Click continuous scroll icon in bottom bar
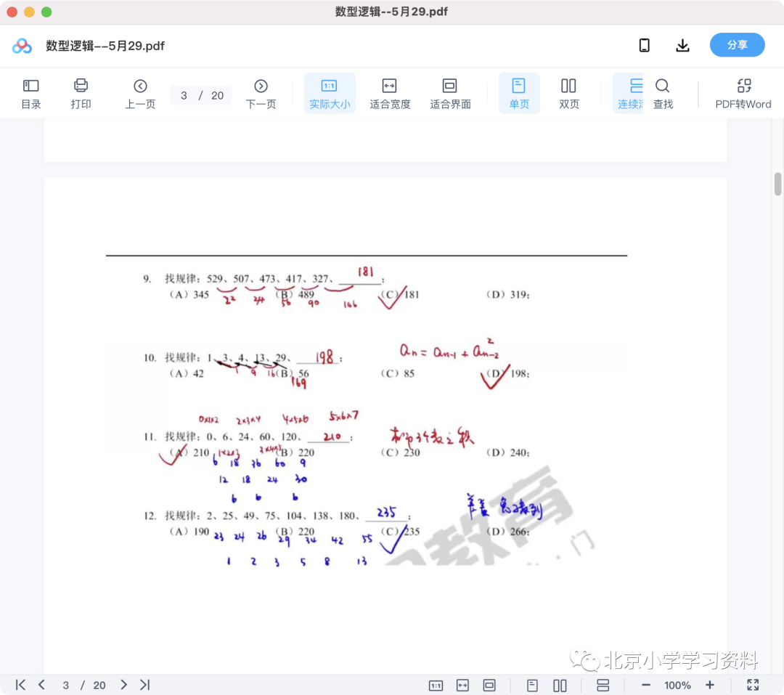The width and height of the screenshot is (784, 695). click(x=603, y=685)
